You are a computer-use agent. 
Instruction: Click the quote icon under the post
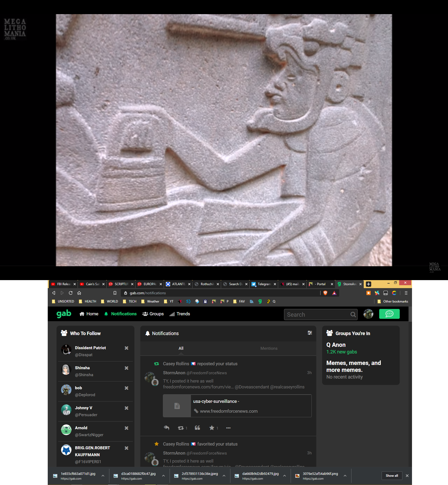coord(197,428)
